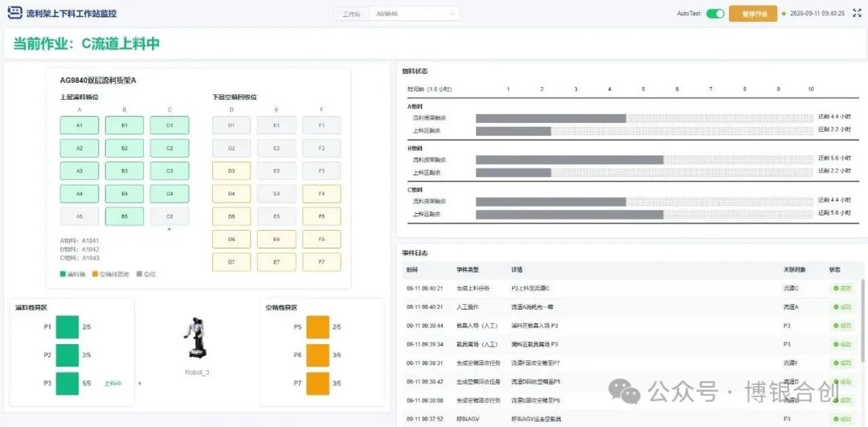The width and height of the screenshot is (868, 427).
Task: Click the app logo beside 流利架上下料工作站监控
Action: [x=15, y=14]
